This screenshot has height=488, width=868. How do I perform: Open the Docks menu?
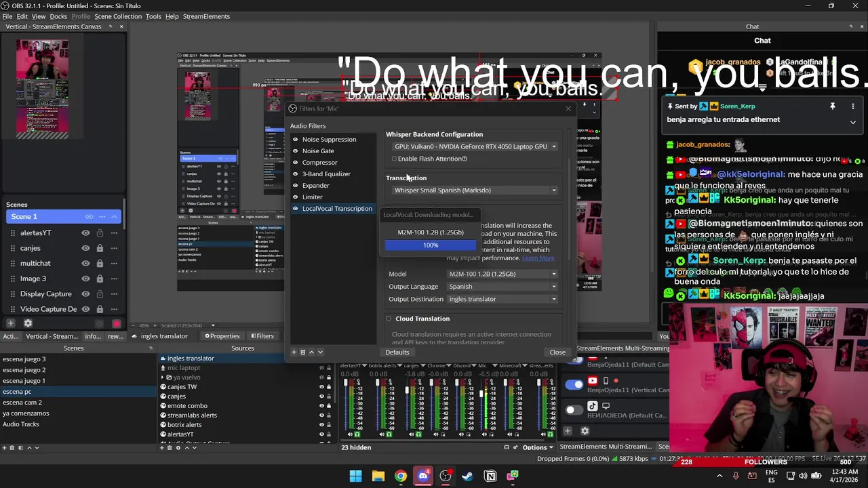pos(58,16)
